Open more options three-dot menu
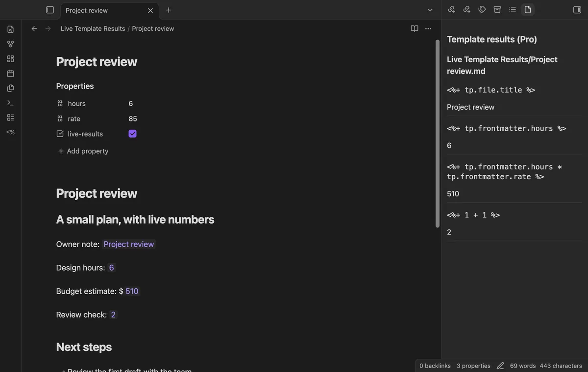This screenshot has width=588, height=372. 428,29
